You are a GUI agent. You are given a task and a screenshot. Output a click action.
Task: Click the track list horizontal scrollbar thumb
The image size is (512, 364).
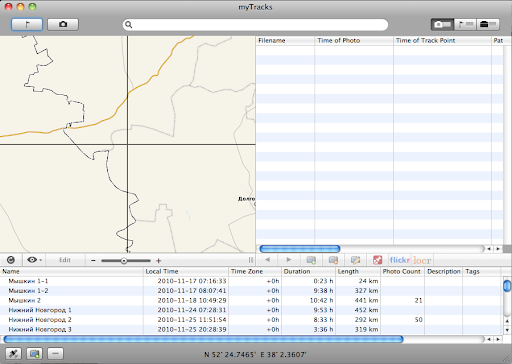[203, 339]
